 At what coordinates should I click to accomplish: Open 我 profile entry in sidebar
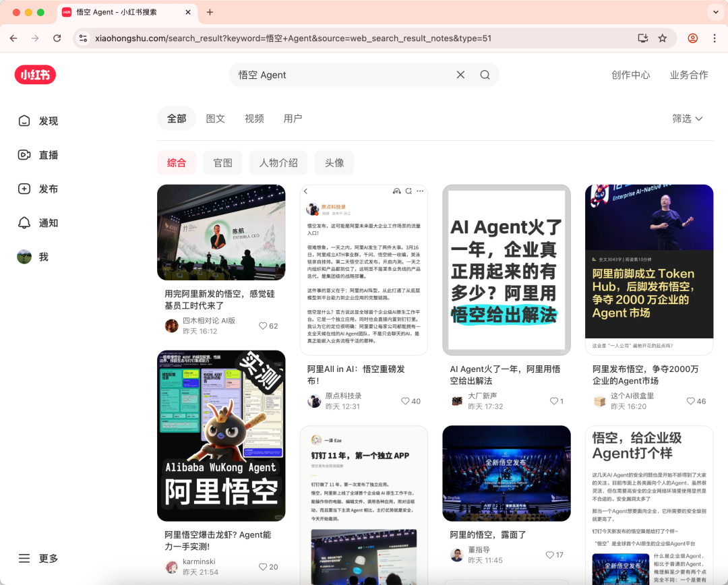34,257
